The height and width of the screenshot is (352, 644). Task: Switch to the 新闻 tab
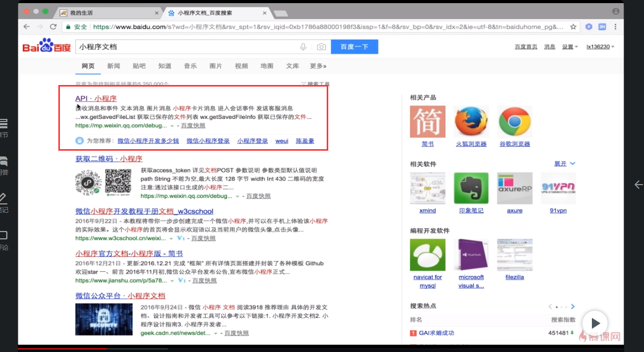[x=114, y=66]
